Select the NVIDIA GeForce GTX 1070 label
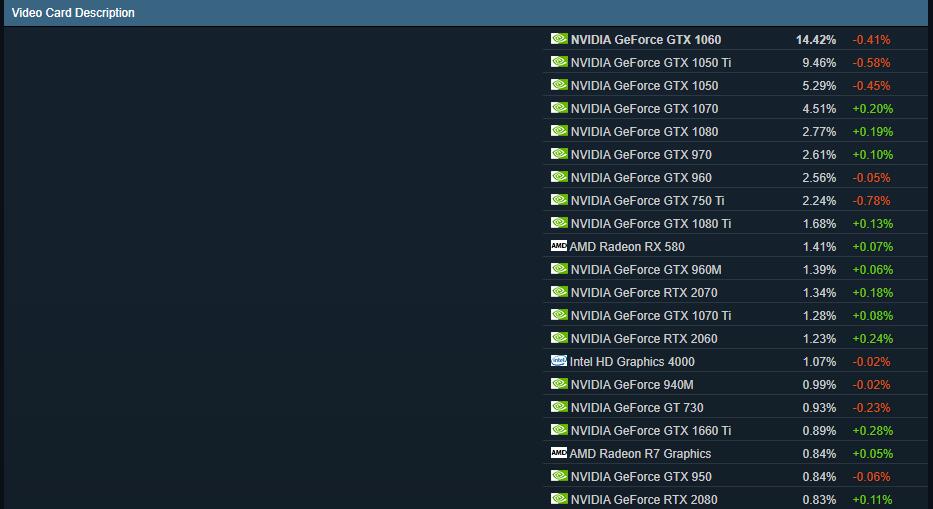Image resolution: width=933 pixels, height=509 pixels. pos(644,109)
